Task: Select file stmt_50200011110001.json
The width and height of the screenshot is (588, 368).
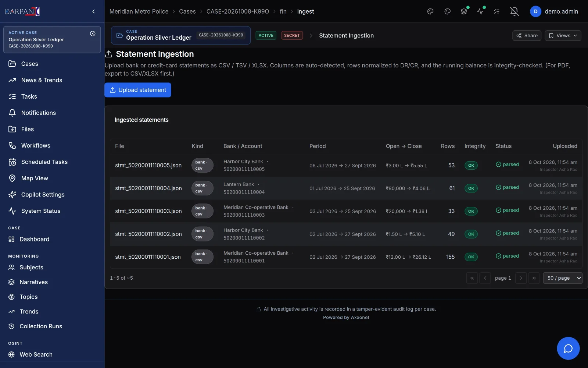Action: coord(148,257)
